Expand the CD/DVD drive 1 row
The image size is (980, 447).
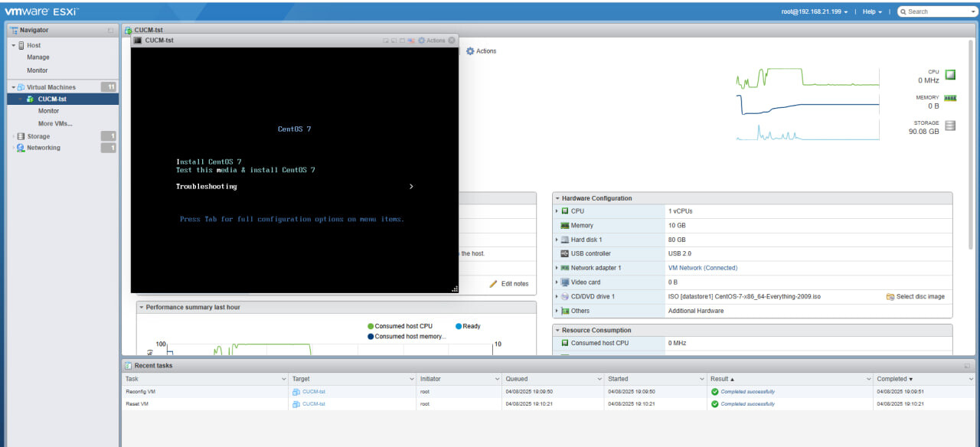557,296
